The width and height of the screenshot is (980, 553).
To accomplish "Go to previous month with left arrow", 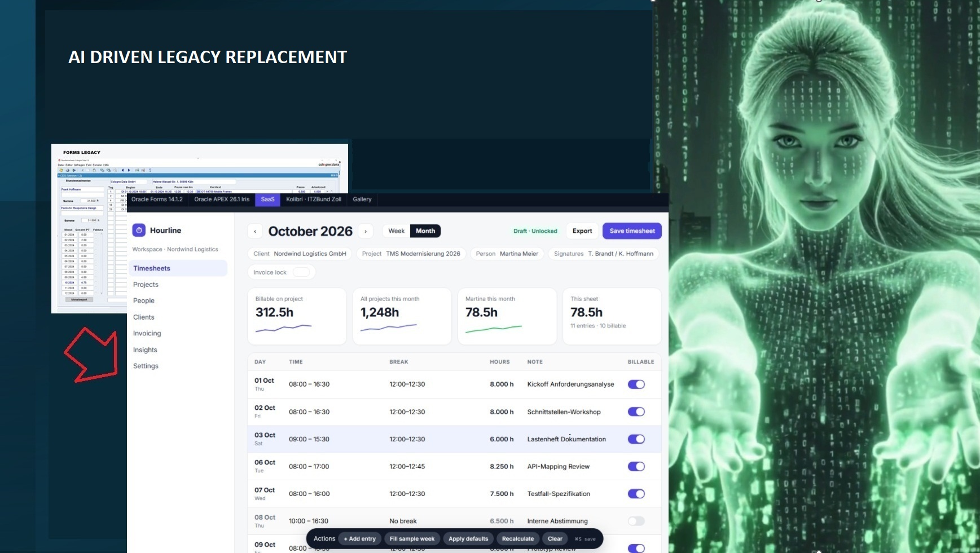I will [x=255, y=231].
